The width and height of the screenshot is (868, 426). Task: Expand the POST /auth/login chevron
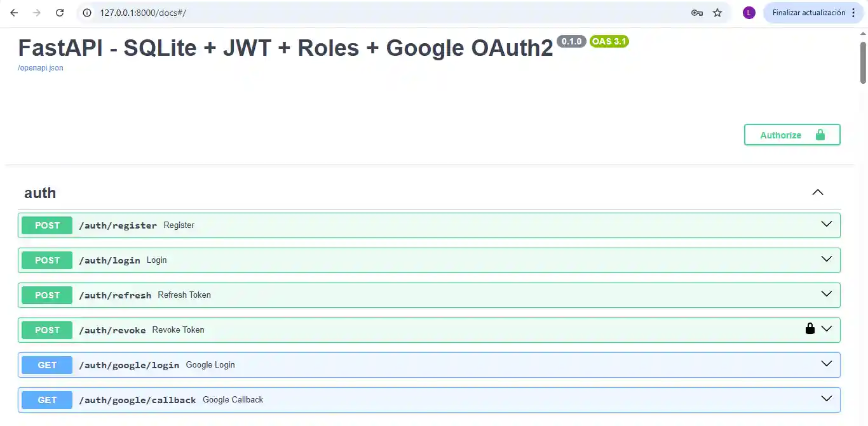(x=827, y=259)
